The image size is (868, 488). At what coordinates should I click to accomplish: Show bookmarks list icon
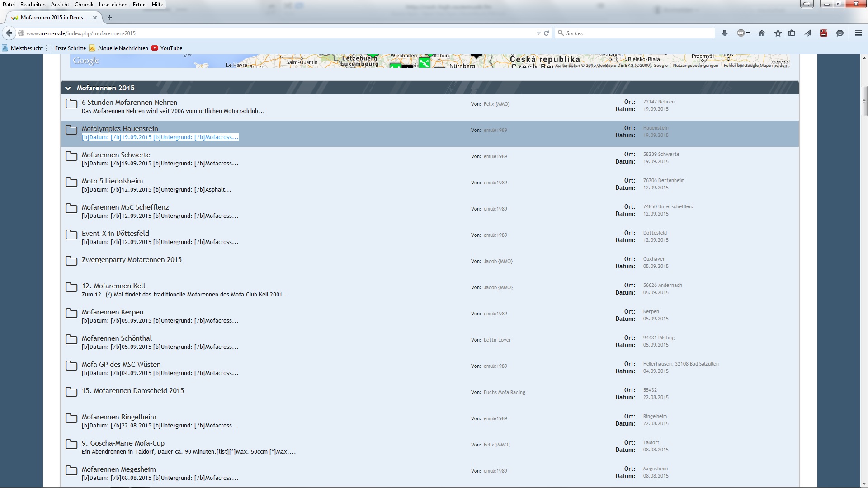click(792, 33)
